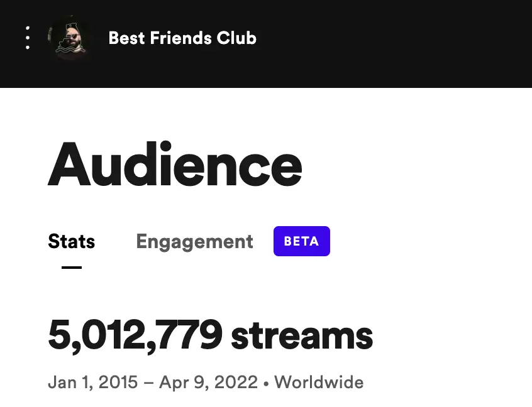Open the three-dot menu in header
This screenshot has width=532, height=407.
(28, 38)
